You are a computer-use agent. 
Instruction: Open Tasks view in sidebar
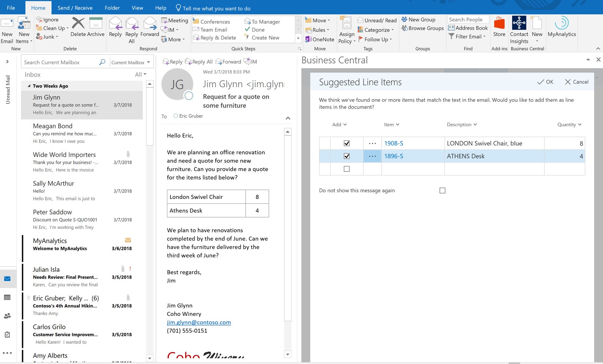click(7, 334)
